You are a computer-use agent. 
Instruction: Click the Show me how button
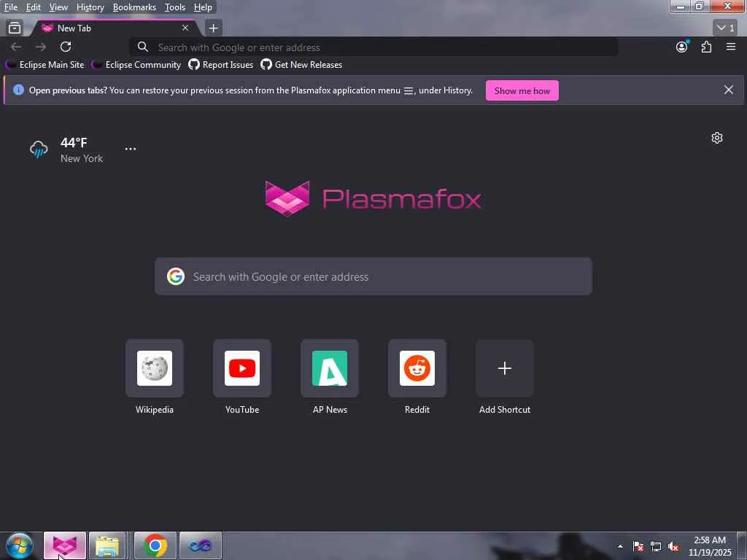(522, 90)
